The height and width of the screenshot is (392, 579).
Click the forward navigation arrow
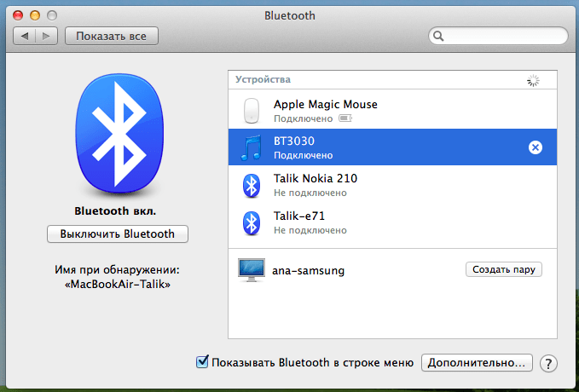click(47, 36)
